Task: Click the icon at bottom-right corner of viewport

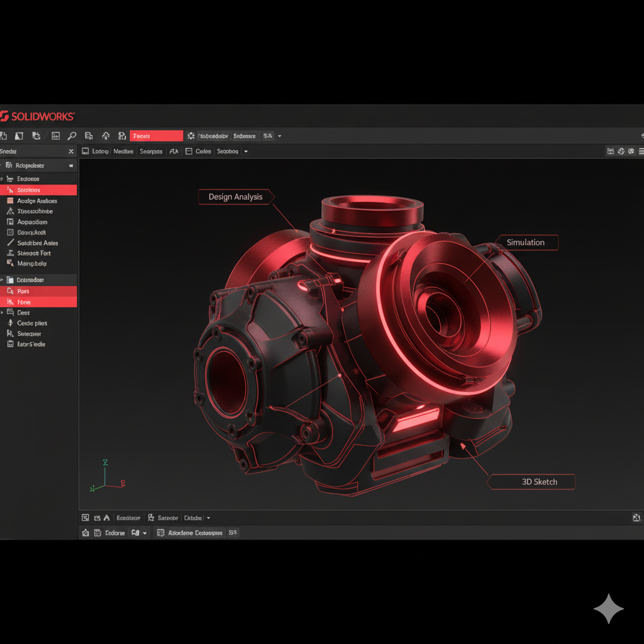Action: tap(636, 518)
